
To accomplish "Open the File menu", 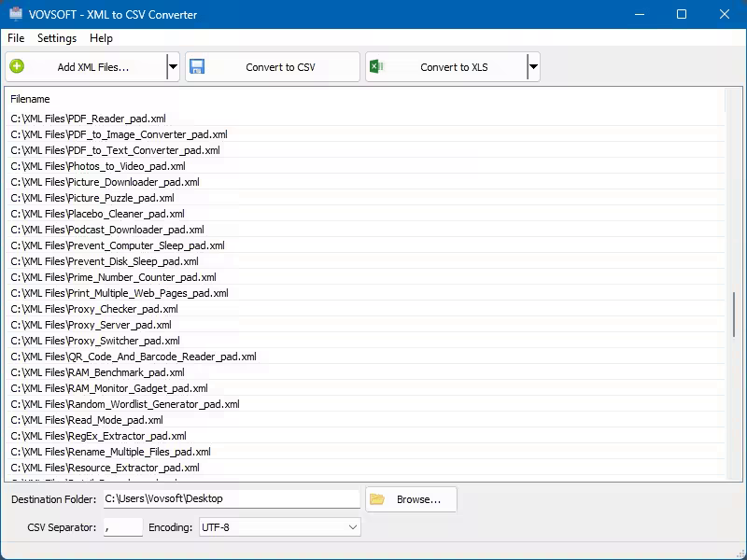I will tap(15, 38).
